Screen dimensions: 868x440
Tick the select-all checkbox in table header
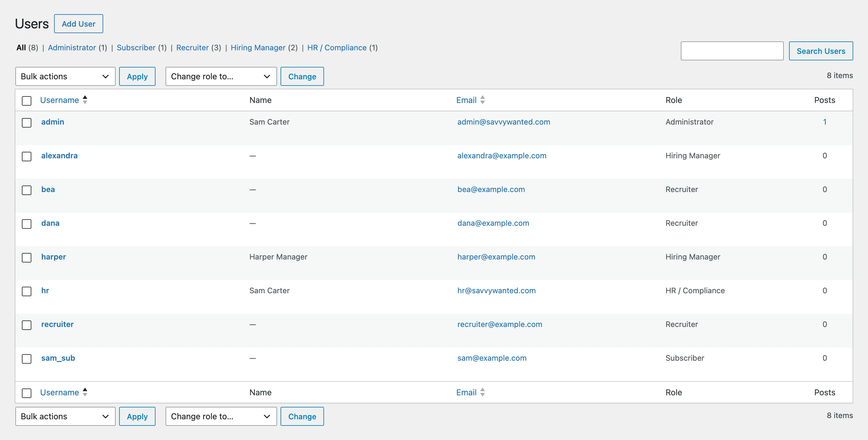pyautogui.click(x=27, y=101)
